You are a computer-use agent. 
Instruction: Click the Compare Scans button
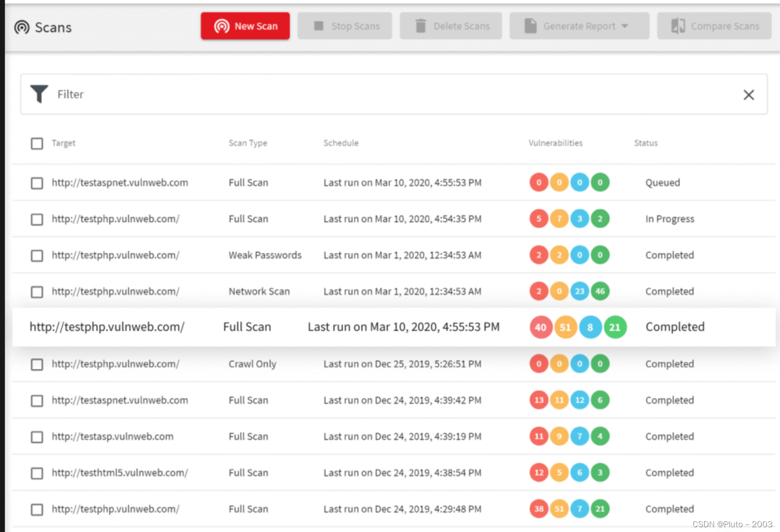(714, 26)
